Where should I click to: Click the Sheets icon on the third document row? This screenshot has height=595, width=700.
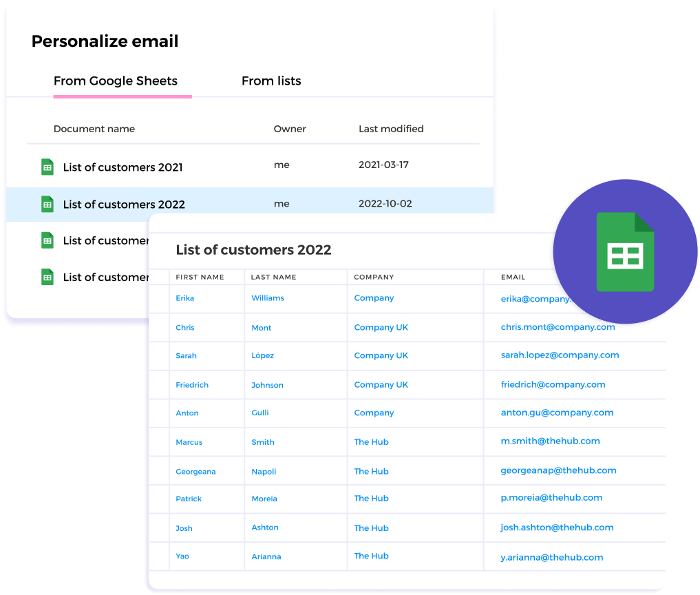pos(47,240)
